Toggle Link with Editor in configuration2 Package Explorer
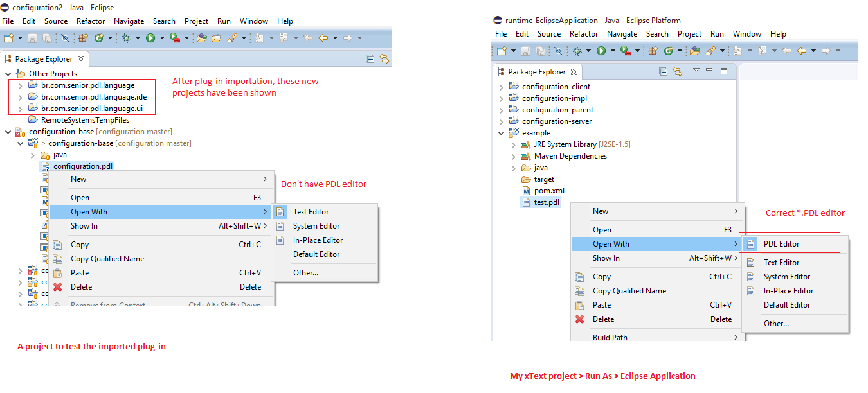868x393 pixels. 384,58
